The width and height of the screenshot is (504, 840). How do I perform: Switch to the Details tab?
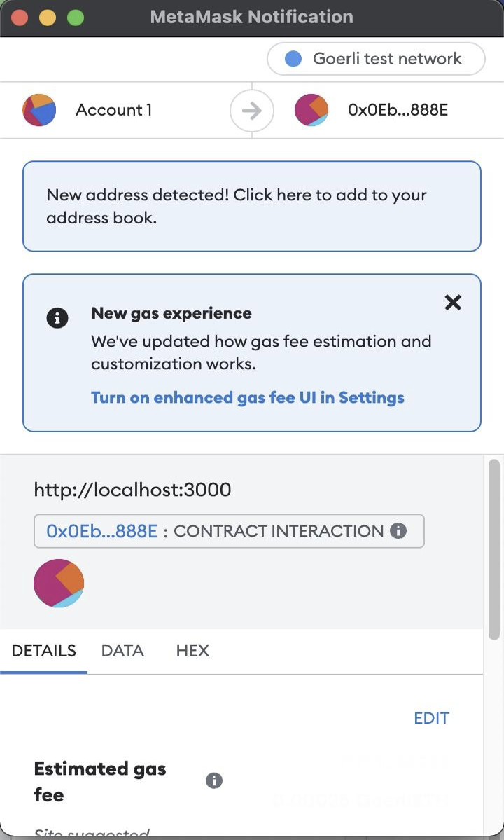point(43,650)
